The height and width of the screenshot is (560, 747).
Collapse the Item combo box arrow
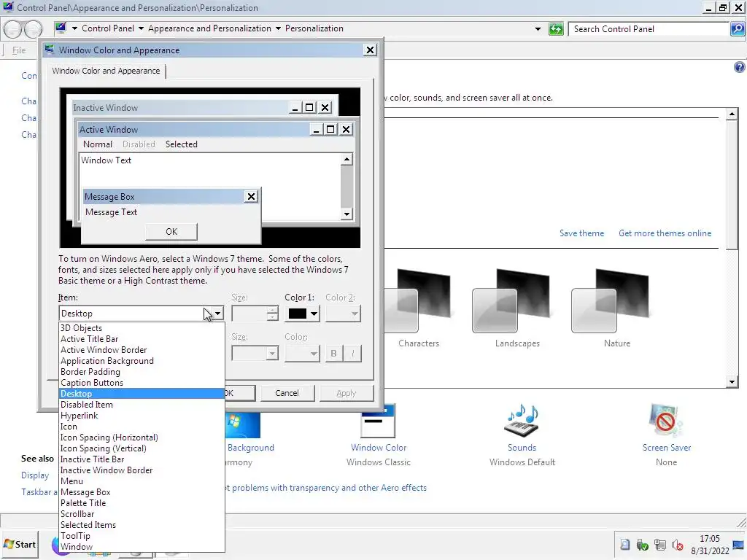coord(217,314)
